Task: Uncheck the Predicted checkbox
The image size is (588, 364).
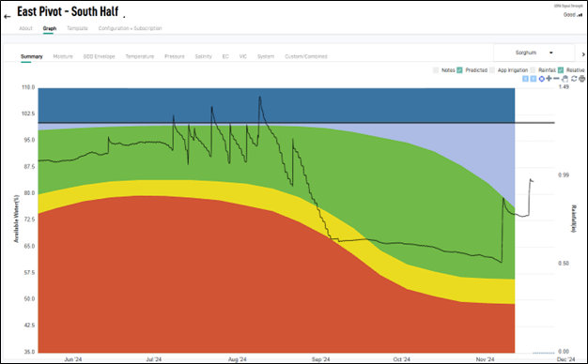Action: [x=459, y=70]
